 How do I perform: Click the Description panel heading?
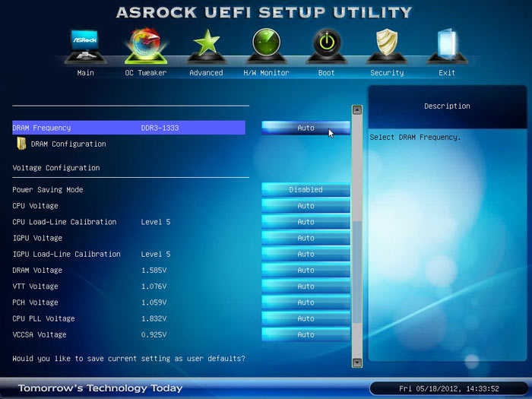pyautogui.click(x=447, y=106)
